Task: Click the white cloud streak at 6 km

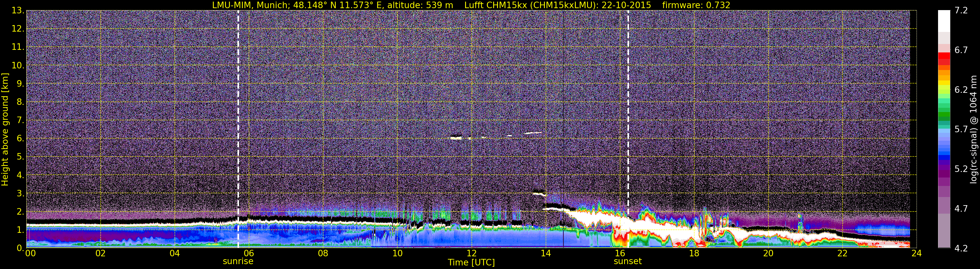Action: tap(456, 138)
